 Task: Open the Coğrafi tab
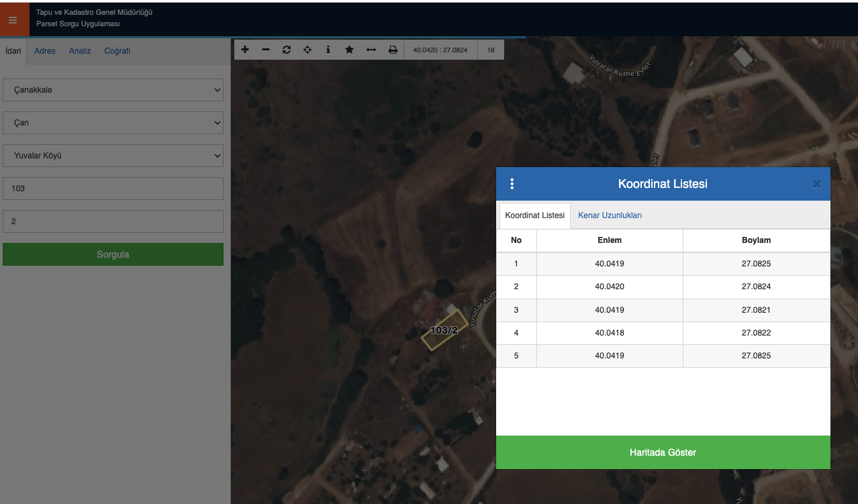tap(117, 51)
